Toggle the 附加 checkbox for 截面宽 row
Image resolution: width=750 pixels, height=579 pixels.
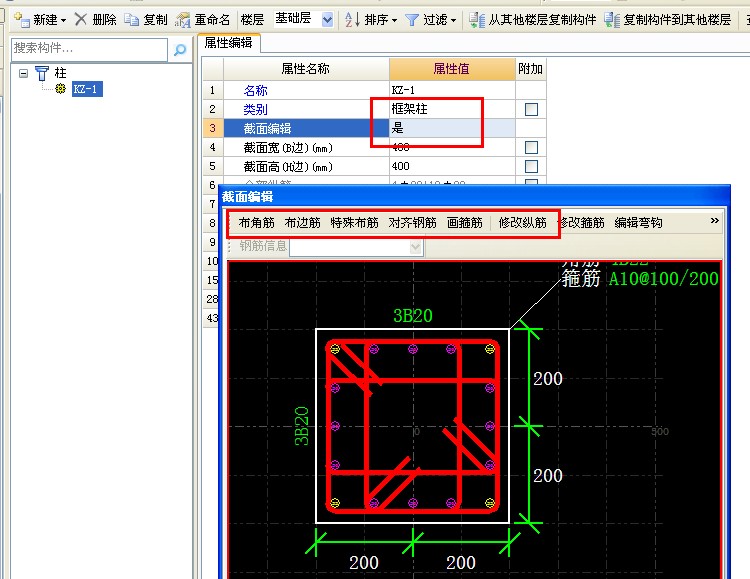tap(531, 147)
